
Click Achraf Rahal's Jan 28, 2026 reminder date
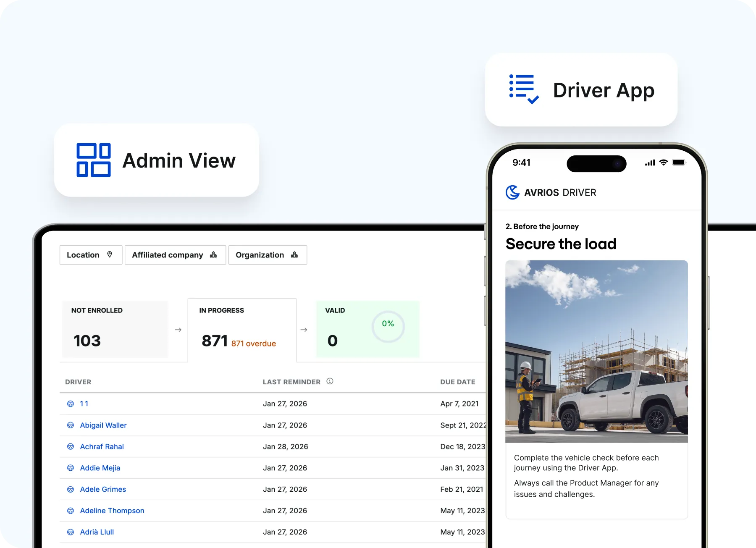(286, 447)
